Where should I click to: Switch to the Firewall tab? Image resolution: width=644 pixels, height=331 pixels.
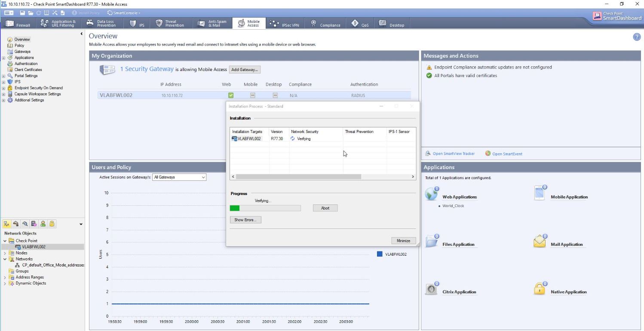click(18, 24)
